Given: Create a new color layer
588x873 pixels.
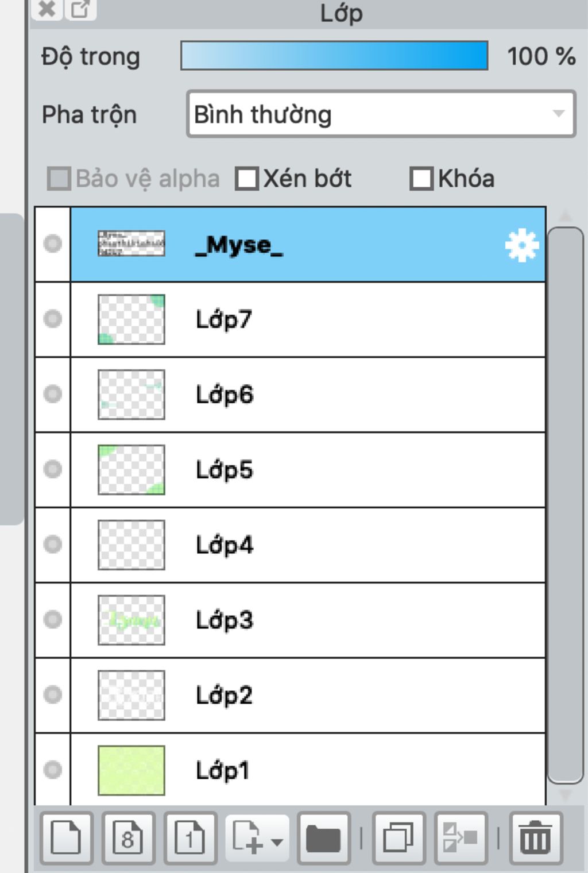Looking at the screenshot, I should pos(66,838).
